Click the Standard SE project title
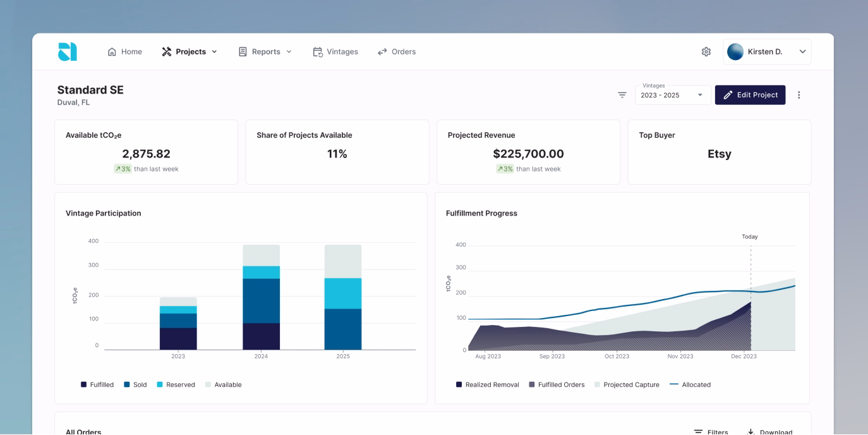The width and height of the screenshot is (868, 435). pyautogui.click(x=90, y=90)
